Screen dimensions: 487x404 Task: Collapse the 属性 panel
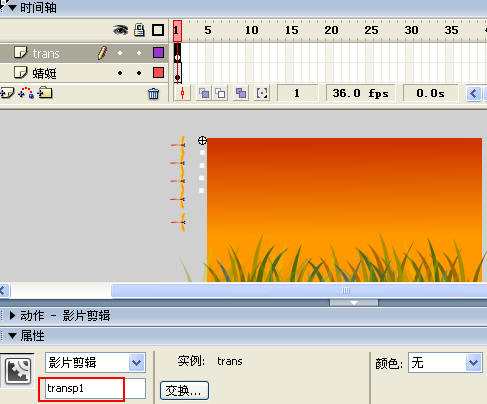click(x=12, y=336)
